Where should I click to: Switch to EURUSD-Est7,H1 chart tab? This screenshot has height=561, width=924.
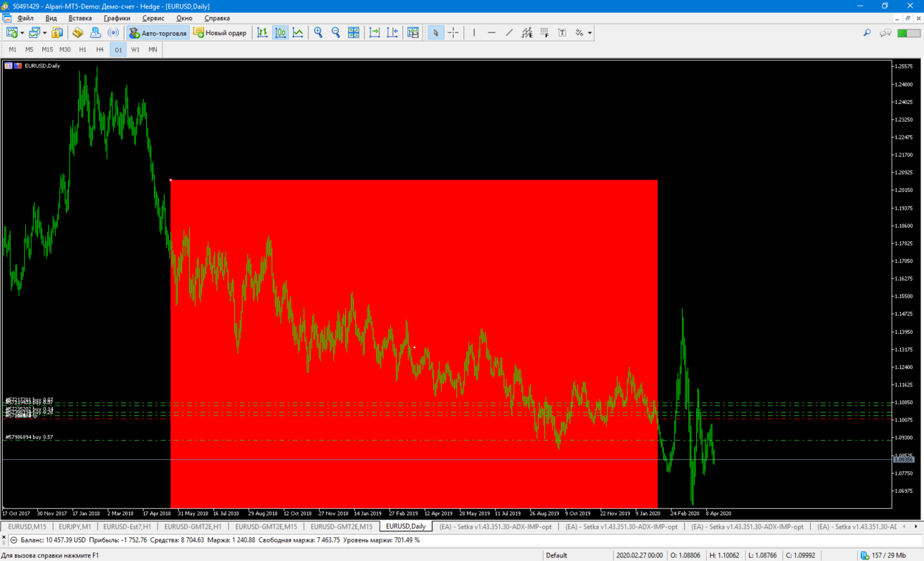click(x=127, y=527)
